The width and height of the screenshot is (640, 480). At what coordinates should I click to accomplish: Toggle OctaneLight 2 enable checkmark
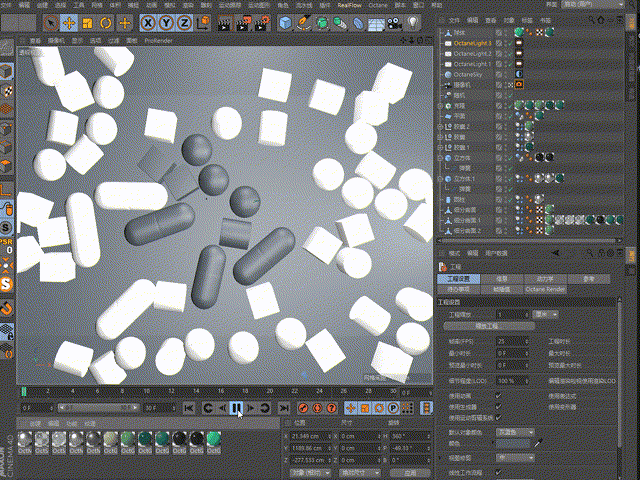tap(510, 53)
